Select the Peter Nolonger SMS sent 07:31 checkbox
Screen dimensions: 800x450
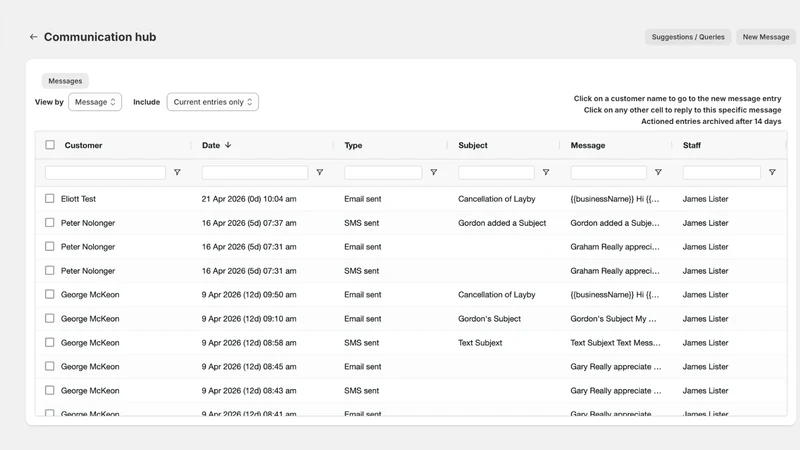click(49, 270)
